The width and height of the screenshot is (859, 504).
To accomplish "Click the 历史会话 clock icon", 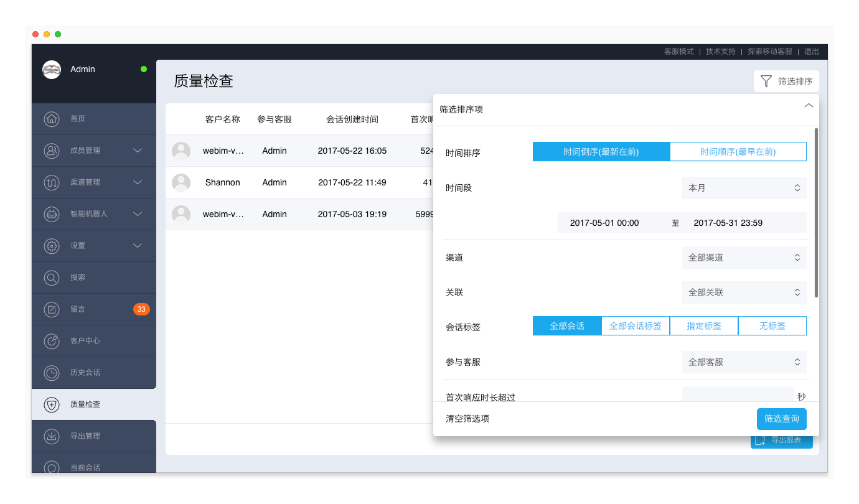I will point(52,373).
